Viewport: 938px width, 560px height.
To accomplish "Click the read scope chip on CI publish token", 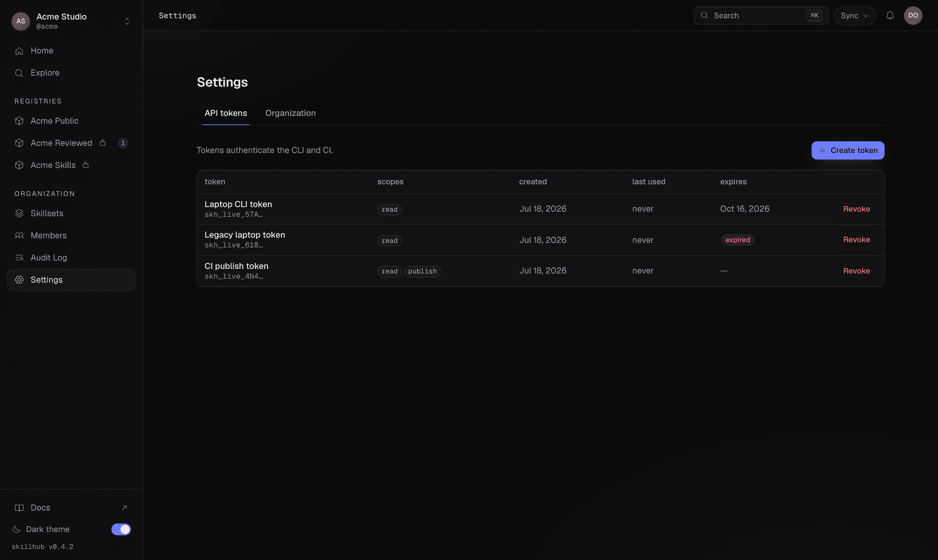I will (389, 271).
